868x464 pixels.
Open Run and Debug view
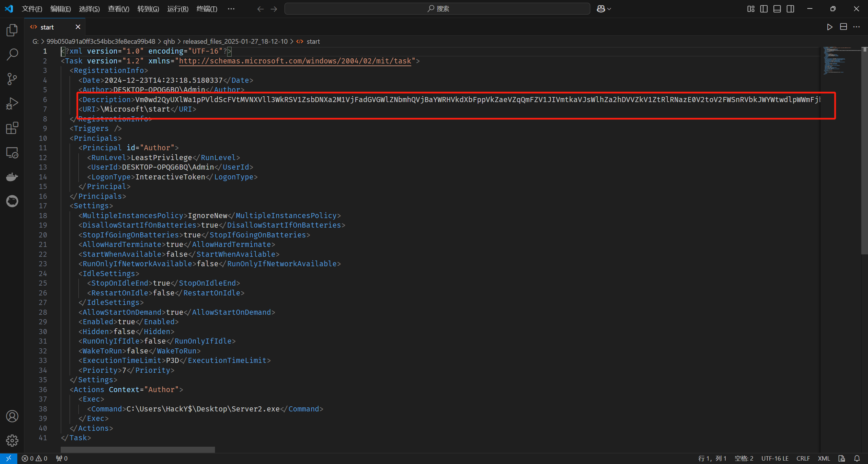coord(12,103)
